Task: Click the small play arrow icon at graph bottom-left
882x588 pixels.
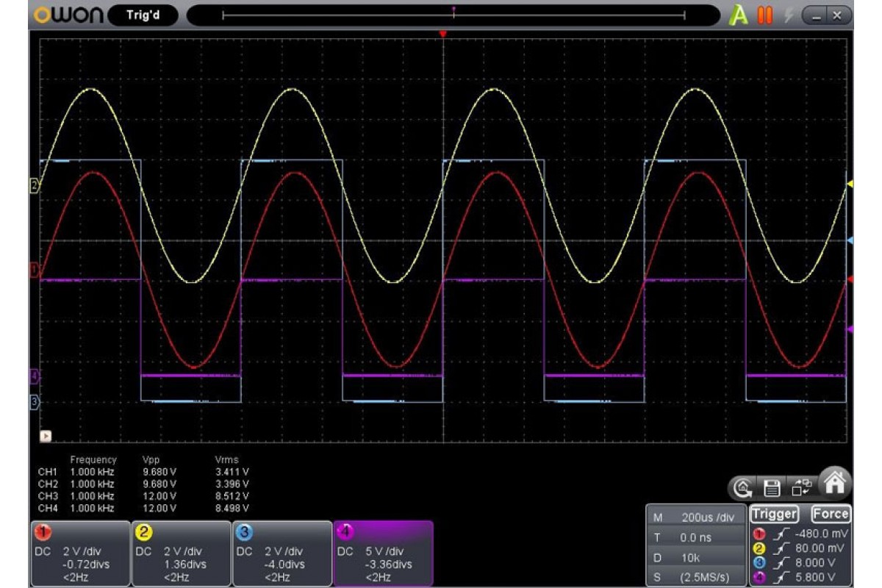Action: point(46,436)
